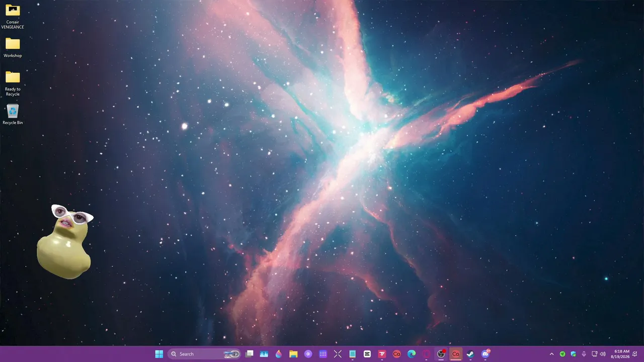Click the round Ca icon left of Edge
The image size is (644, 362).
[396, 354]
